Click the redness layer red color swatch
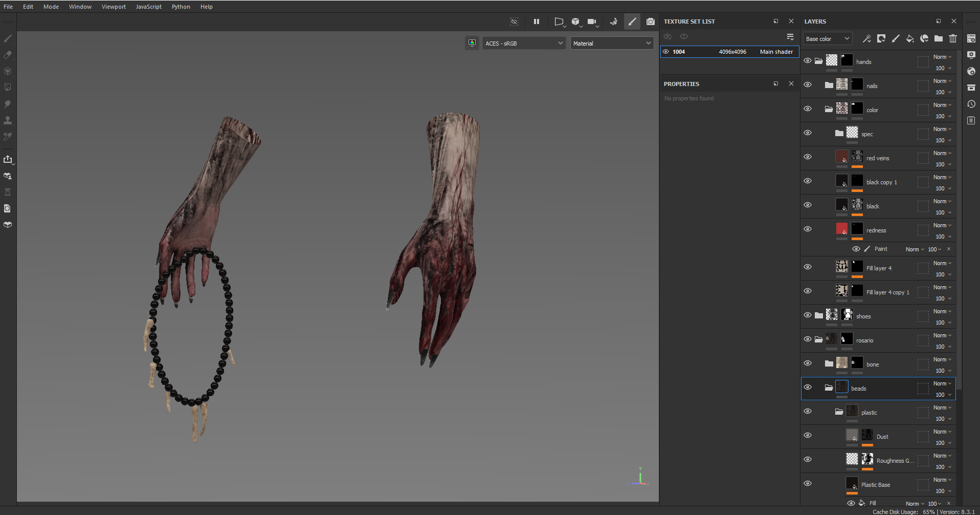This screenshot has width=980, height=515. pos(841,229)
